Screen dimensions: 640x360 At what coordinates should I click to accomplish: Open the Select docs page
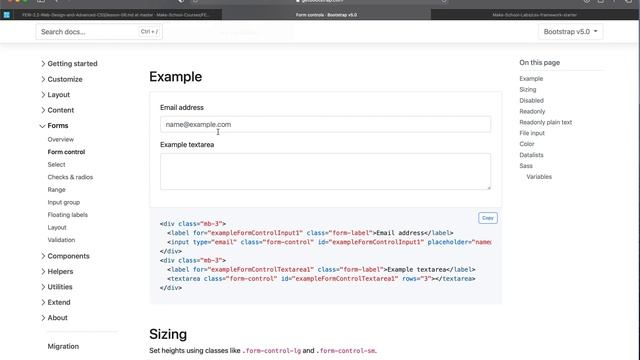point(56,164)
